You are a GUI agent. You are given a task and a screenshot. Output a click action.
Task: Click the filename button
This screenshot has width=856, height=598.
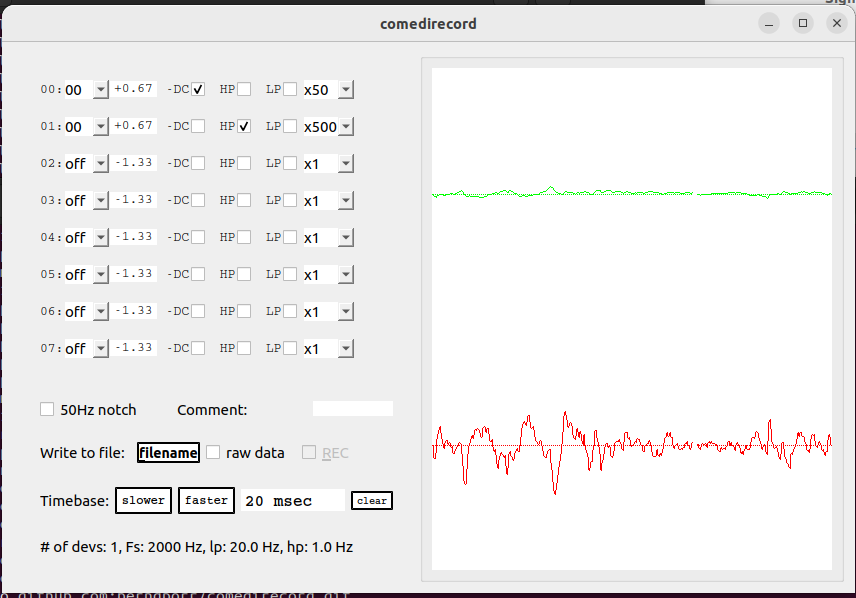(168, 453)
